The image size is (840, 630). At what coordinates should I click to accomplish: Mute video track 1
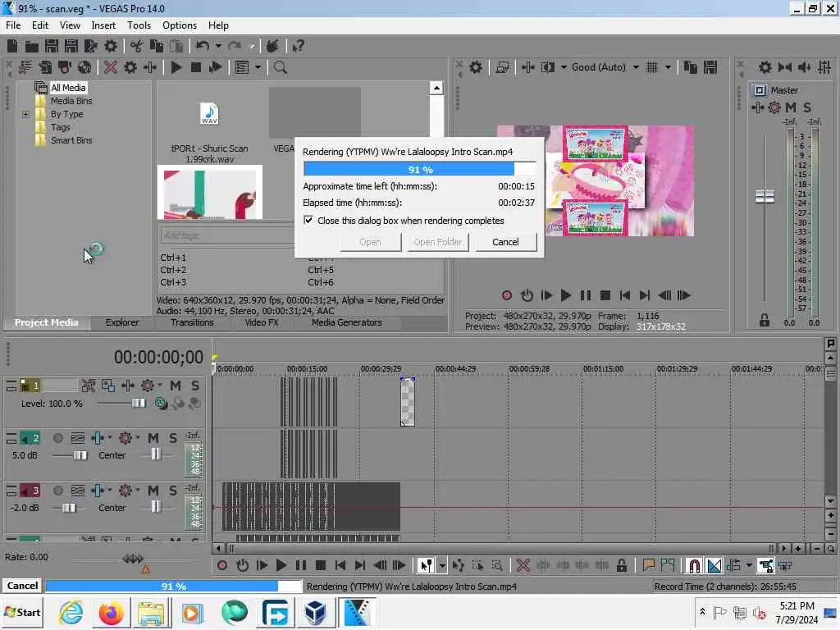176,386
